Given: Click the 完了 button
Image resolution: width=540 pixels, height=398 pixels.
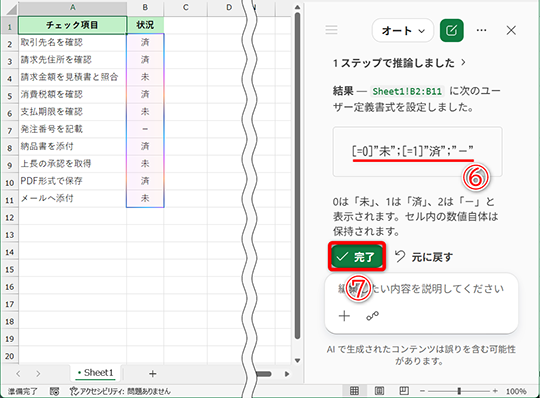Looking at the screenshot, I should 357,256.
